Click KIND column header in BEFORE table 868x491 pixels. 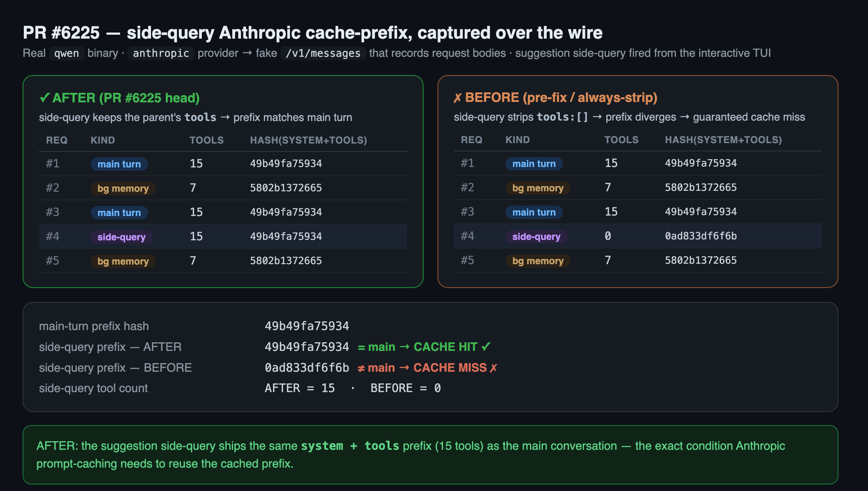click(x=517, y=140)
